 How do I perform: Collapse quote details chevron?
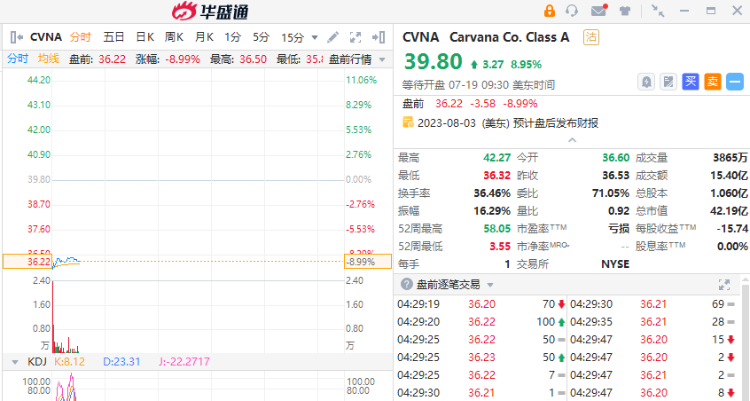[x=572, y=140]
